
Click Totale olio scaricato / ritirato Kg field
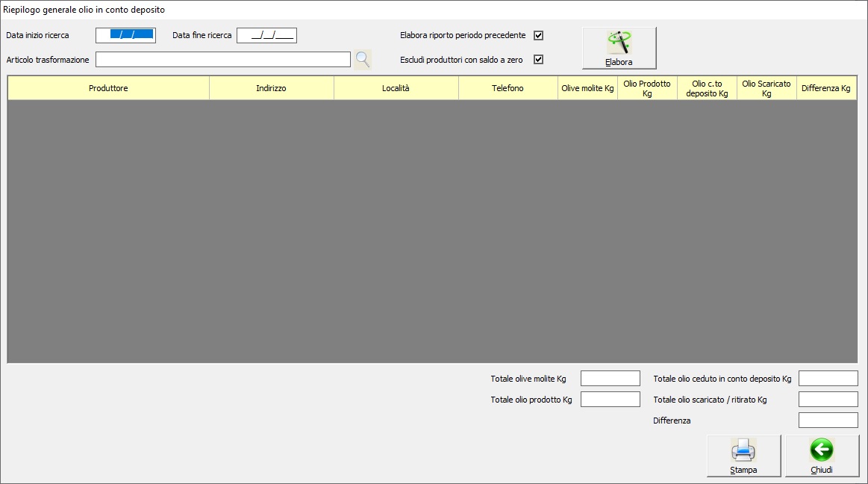[x=828, y=400]
